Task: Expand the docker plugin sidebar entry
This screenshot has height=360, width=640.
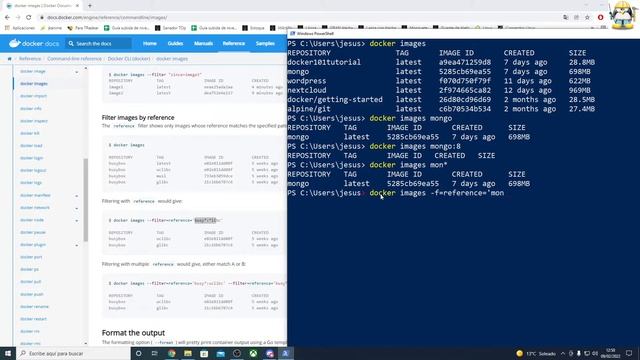Action: pos(77,245)
